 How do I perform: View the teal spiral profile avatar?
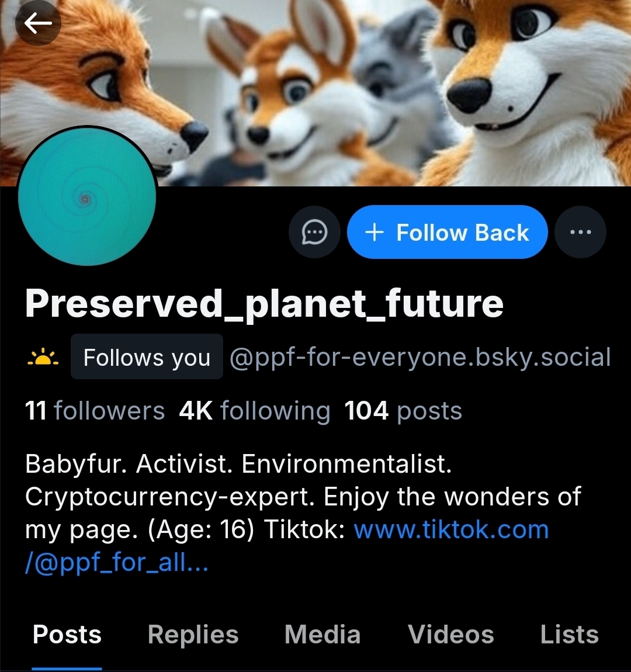tap(87, 197)
